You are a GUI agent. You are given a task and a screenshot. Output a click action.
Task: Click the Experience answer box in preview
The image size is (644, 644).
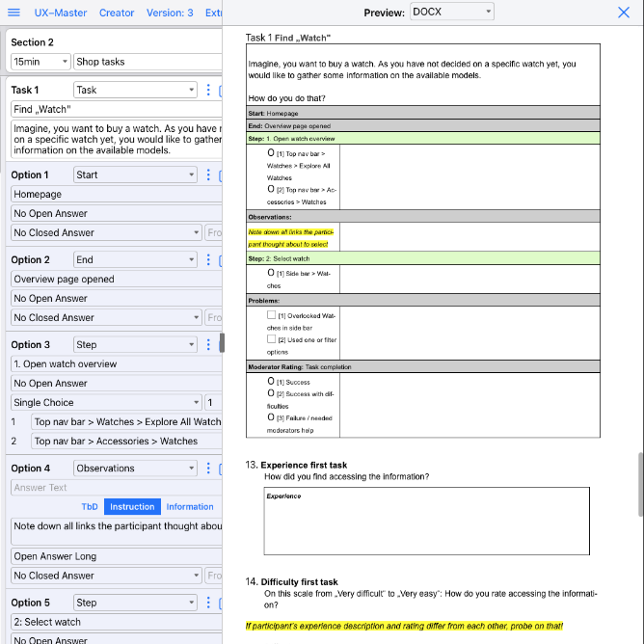(427, 521)
